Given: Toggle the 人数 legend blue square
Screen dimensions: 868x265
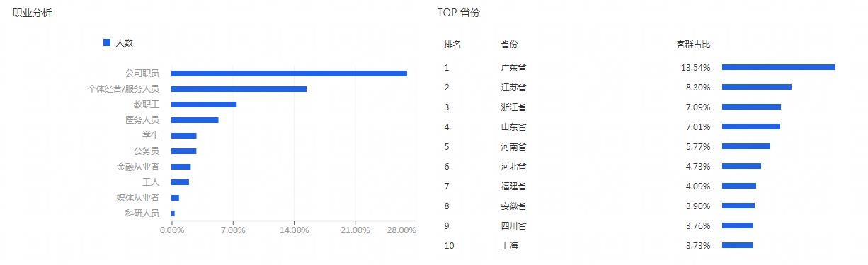Looking at the screenshot, I should coord(107,42).
